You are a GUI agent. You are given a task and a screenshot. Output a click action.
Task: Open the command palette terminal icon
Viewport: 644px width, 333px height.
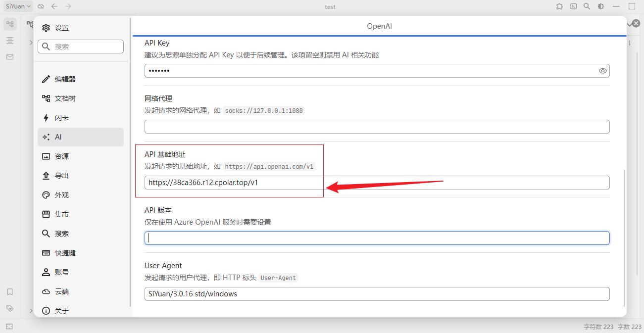click(573, 6)
